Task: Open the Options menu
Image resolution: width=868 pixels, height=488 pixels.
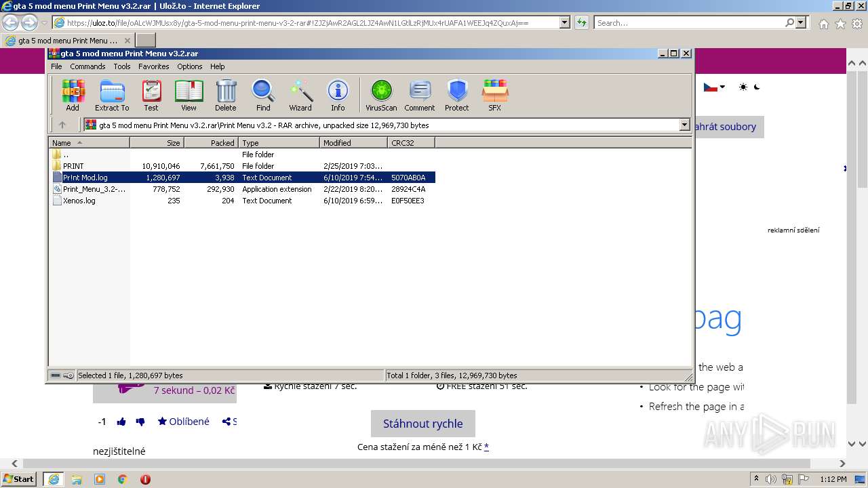Action: tap(190, 66)
